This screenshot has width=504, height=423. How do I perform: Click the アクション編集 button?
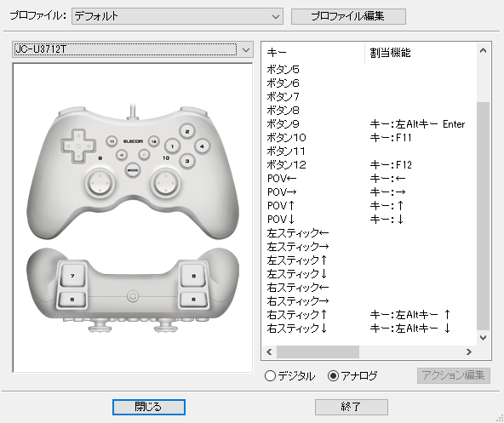pos(454,375)
